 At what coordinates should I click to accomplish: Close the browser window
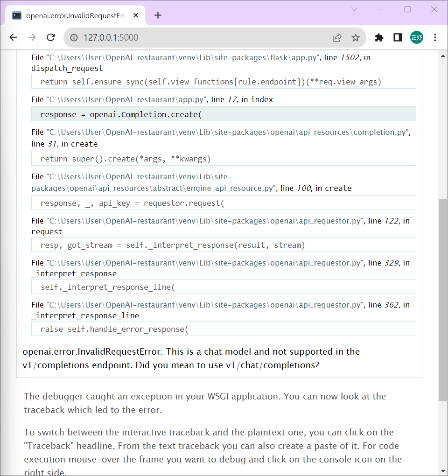coord(434,9)
